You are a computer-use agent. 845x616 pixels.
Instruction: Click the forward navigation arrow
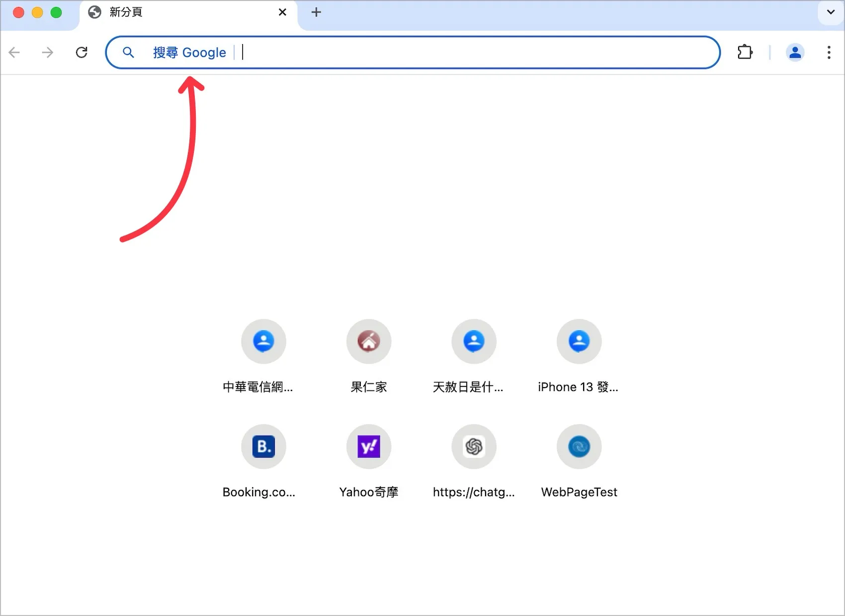pyautogui.click(x=47, y=52)
